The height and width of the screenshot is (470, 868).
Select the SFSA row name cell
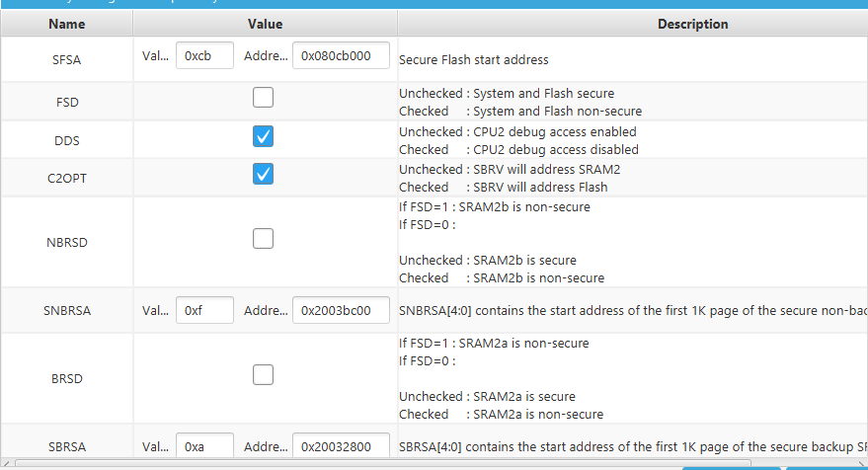click(x=66, y=59)
